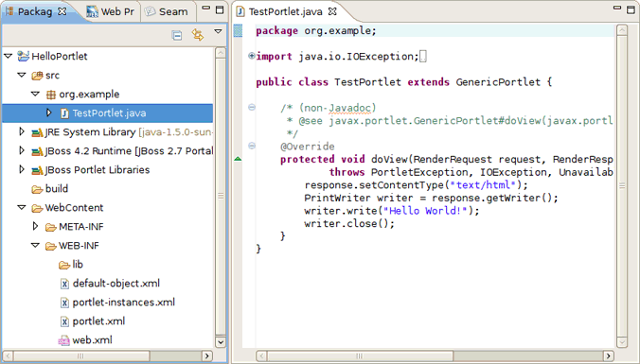Select the lib folder label
The height and width of the screenshot is (364, 640).
78,265
